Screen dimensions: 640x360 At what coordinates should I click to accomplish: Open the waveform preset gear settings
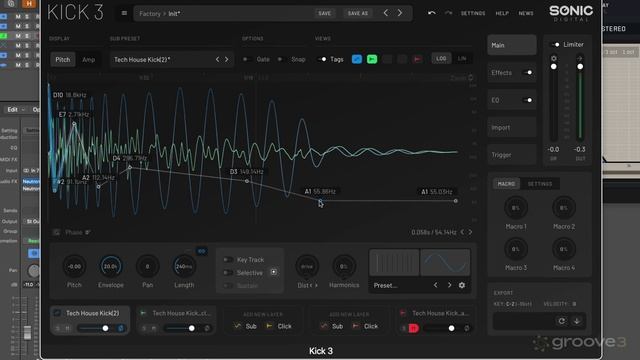coord(462,285)
